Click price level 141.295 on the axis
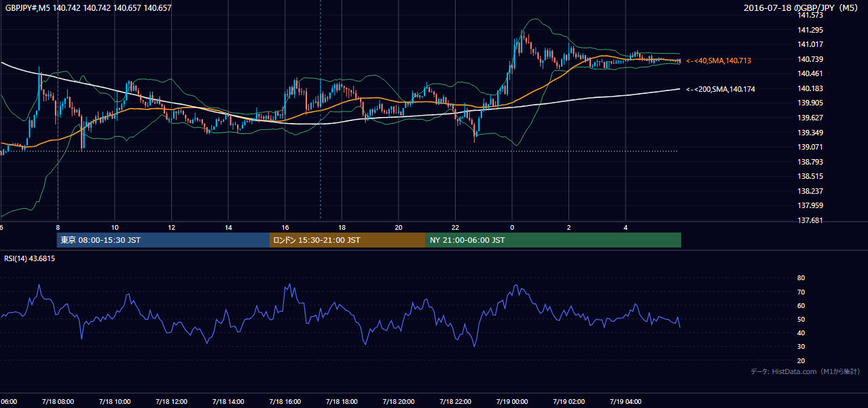This screenshot has height=408, width=868. click(x=810, y=30)
